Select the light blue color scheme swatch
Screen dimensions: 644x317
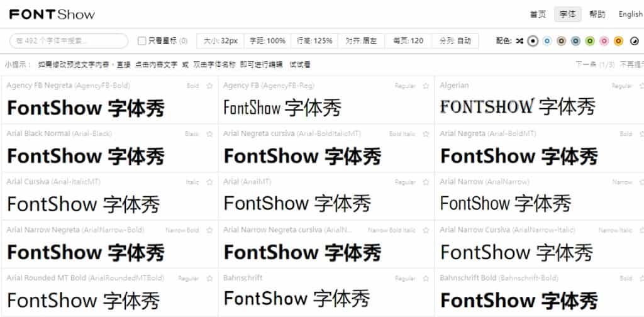tap(547, 41)
